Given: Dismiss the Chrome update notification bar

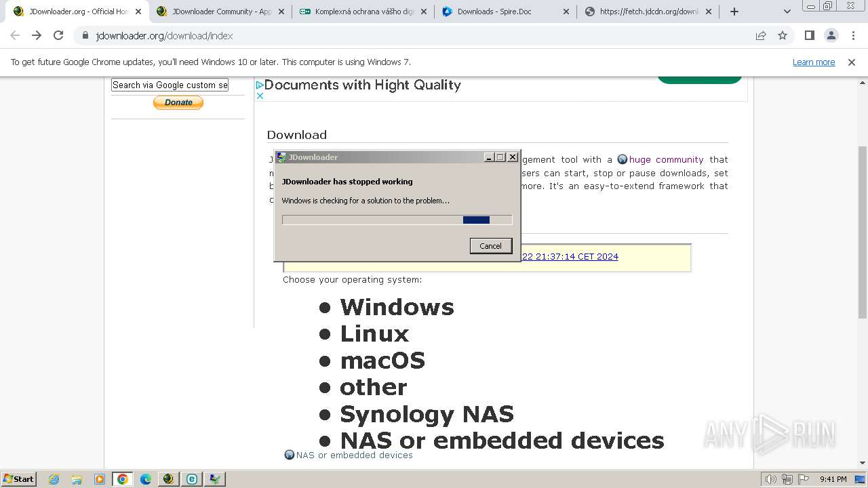Looking at the screenshot, I should click(x=852, y=62).
